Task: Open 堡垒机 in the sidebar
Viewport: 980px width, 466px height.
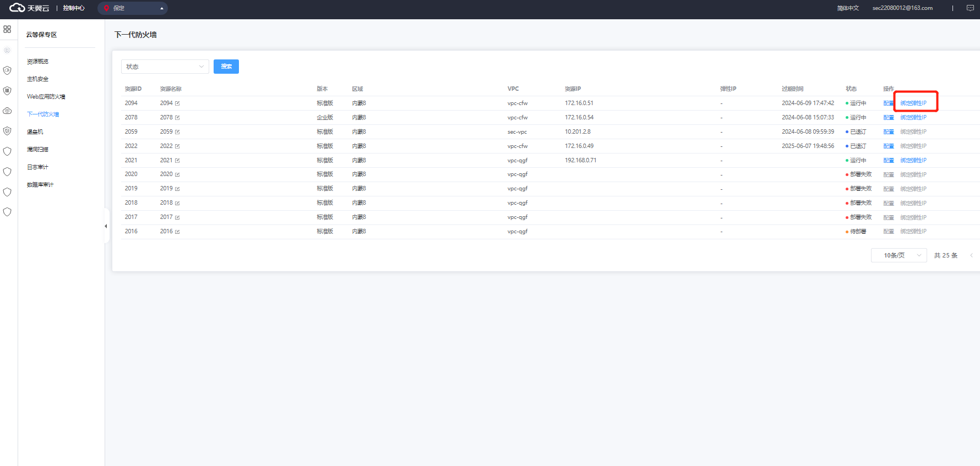Action: click(x=35, y=132)
